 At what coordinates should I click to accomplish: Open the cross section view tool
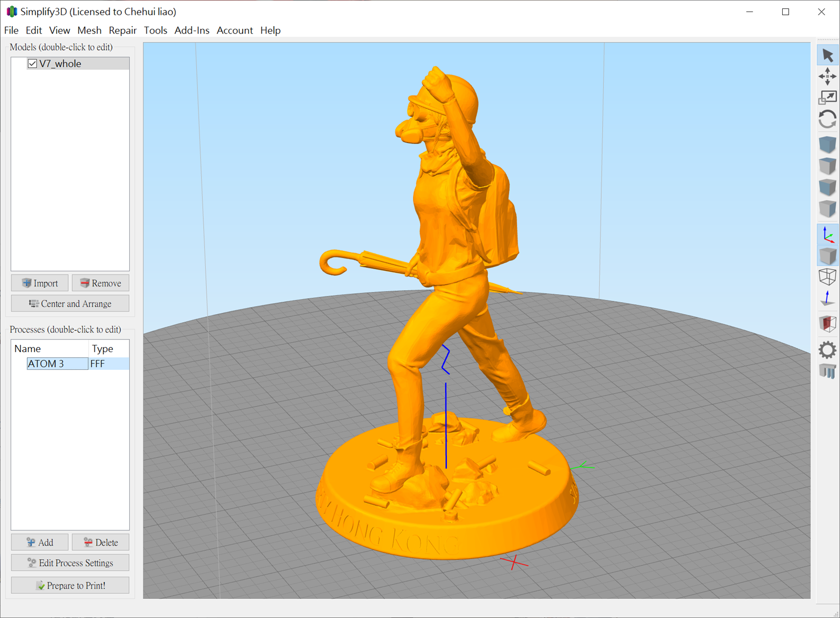pos(827,324)
